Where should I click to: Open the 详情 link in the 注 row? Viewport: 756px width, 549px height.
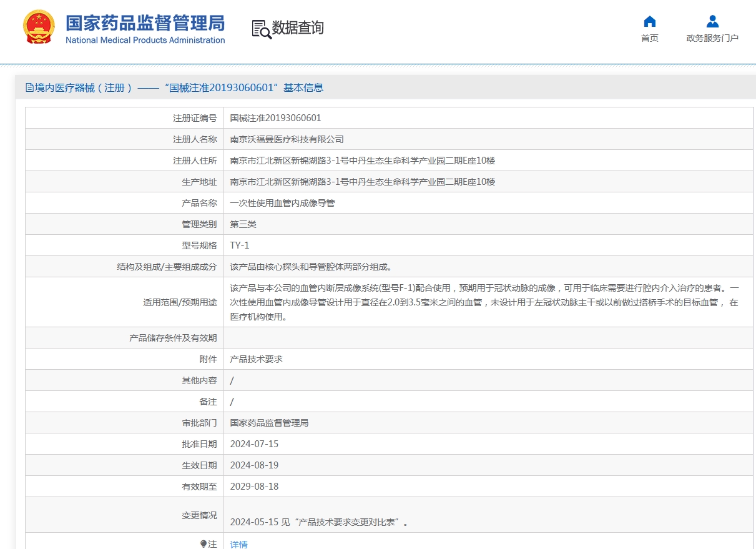coord(239,544)
